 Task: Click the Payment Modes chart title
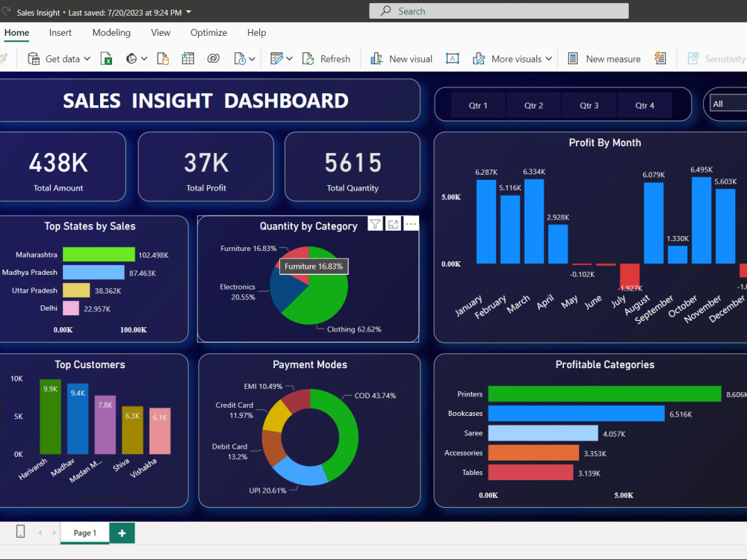click(310, 365)
